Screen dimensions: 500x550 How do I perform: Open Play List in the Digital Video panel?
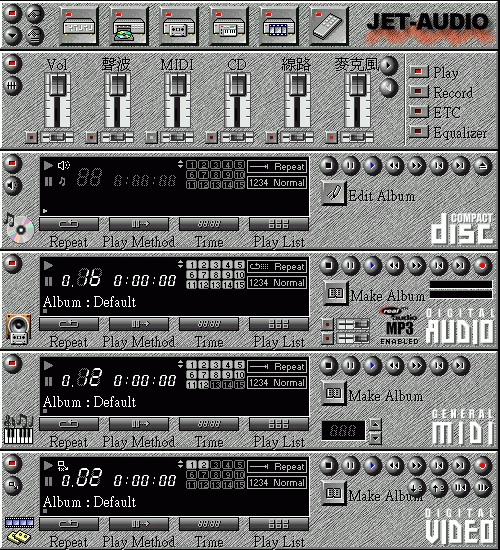tap(279, 524)
